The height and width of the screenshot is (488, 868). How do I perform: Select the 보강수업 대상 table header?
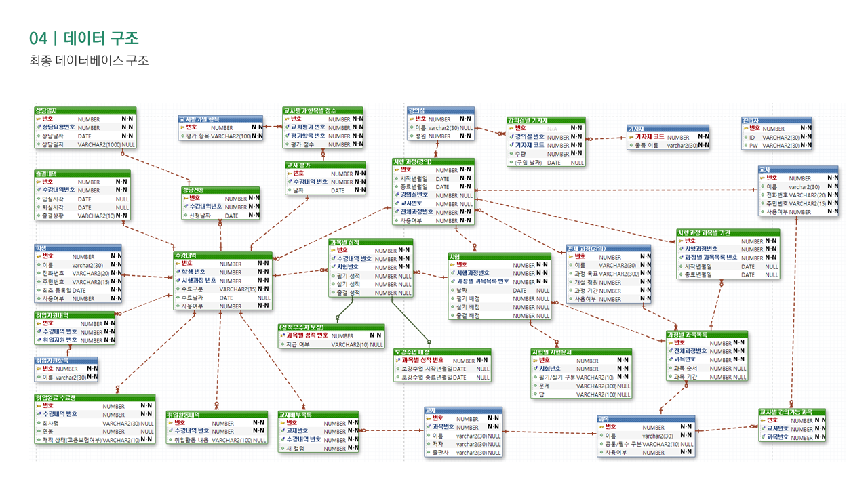pos(442,352)
